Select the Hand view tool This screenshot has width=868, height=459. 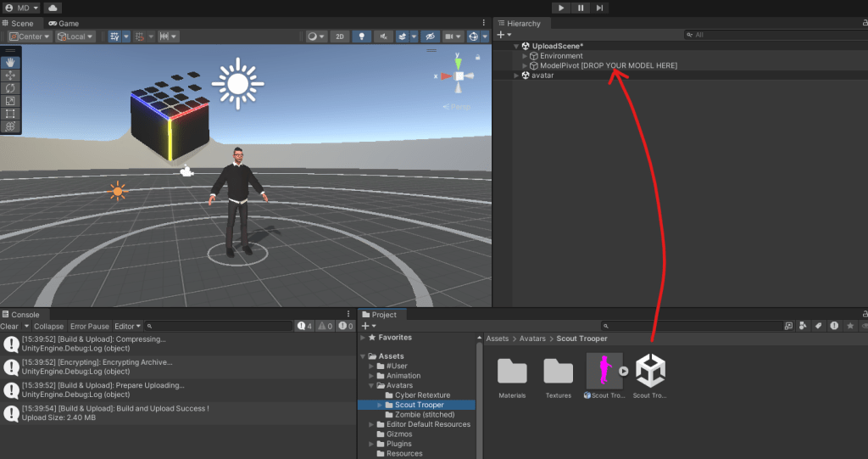click(10, 62)
